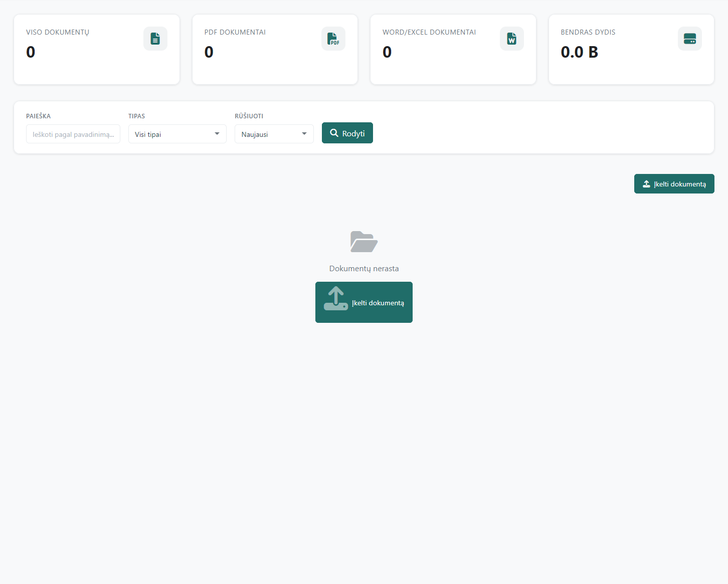
Task: Click the large upload arrow icon in center
Action: (336, 299)
